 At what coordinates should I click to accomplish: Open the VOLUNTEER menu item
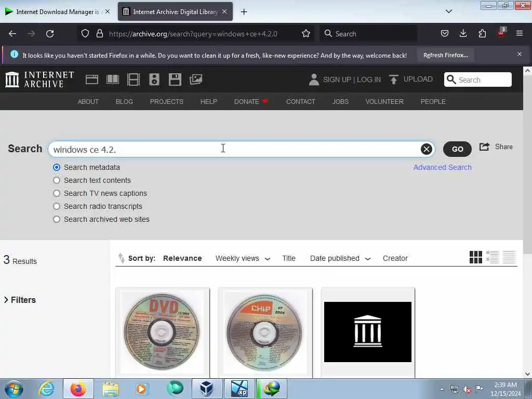(x=384, y=101)
